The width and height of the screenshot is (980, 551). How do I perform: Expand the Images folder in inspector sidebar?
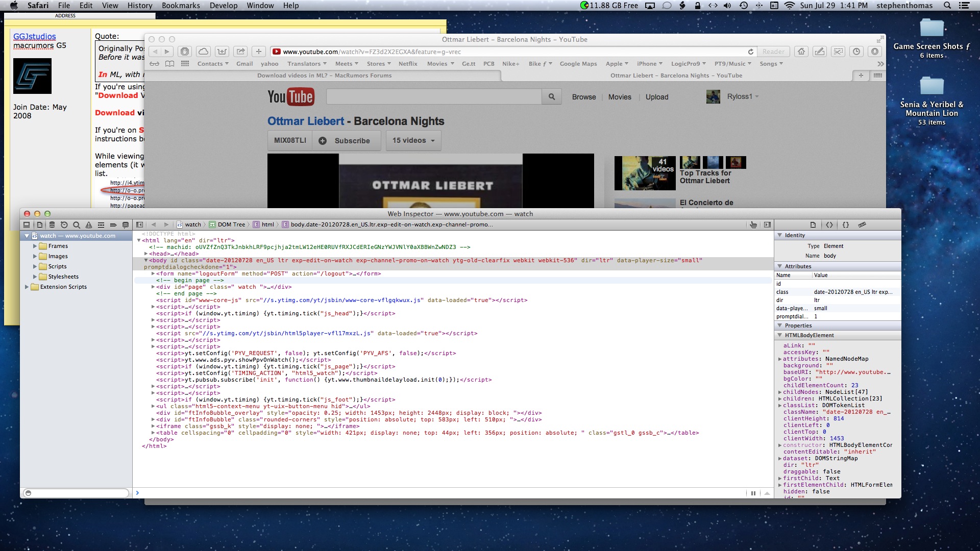(35, 256)
